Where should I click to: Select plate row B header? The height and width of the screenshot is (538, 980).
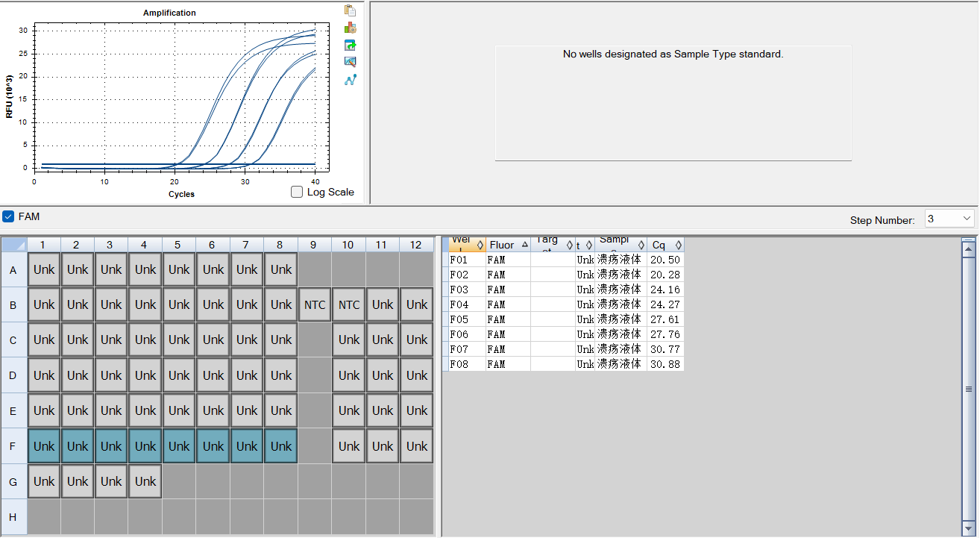(13, 304)
